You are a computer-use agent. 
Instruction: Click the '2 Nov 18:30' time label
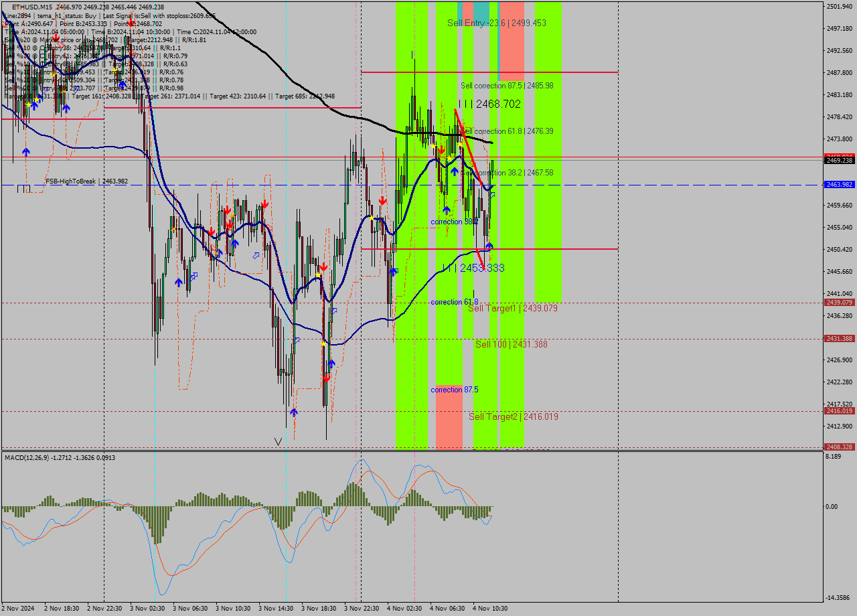click(x=62, y=609)
